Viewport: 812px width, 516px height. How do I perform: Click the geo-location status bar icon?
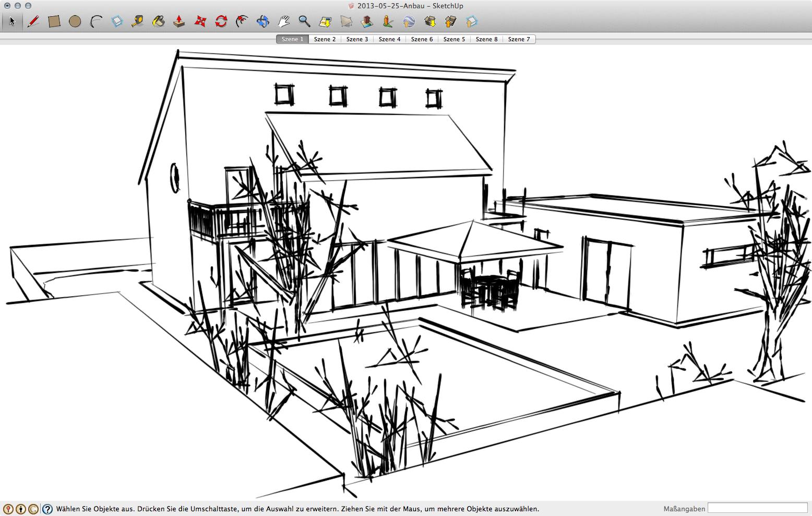point(8,509)
